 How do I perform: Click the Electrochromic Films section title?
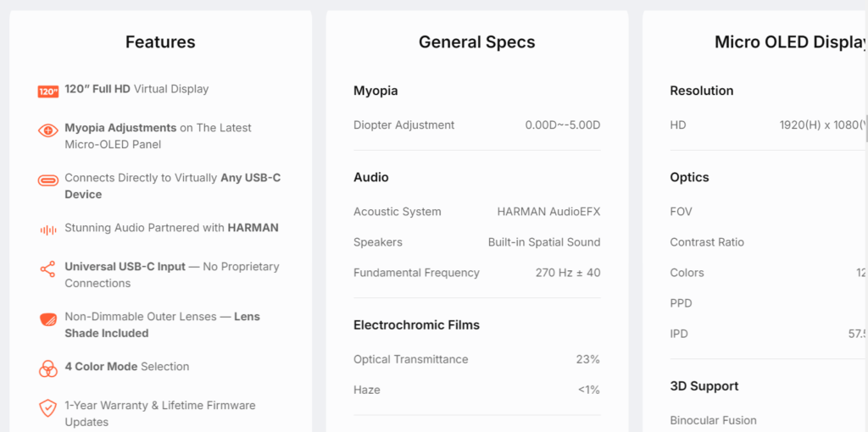coord(416,324)
